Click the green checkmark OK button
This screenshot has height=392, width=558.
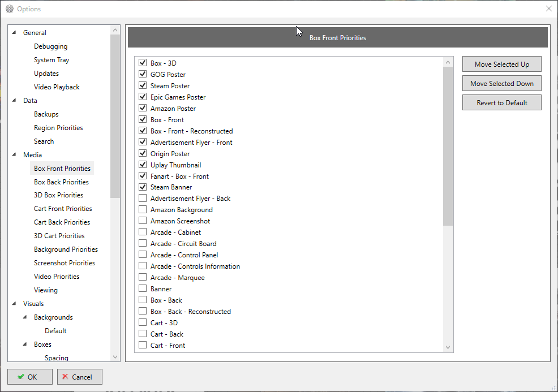tap(30, 377)
